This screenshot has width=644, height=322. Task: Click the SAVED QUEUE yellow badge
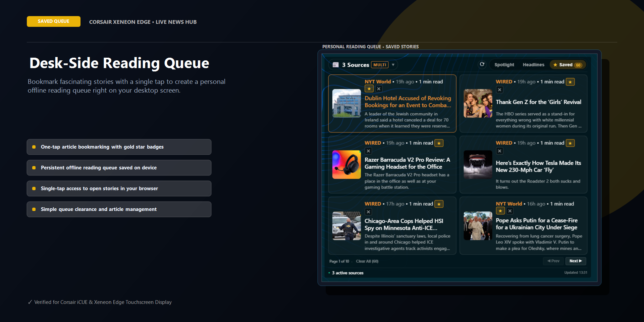click(54, 21)
